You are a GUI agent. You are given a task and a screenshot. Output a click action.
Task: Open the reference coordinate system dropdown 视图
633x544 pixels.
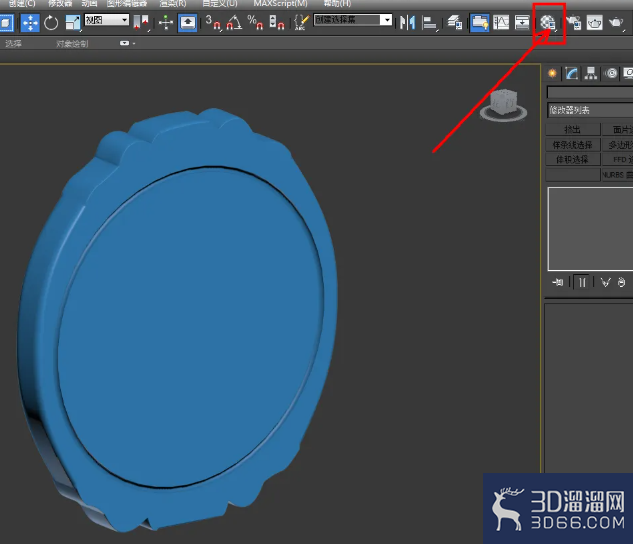pos(107,20)
